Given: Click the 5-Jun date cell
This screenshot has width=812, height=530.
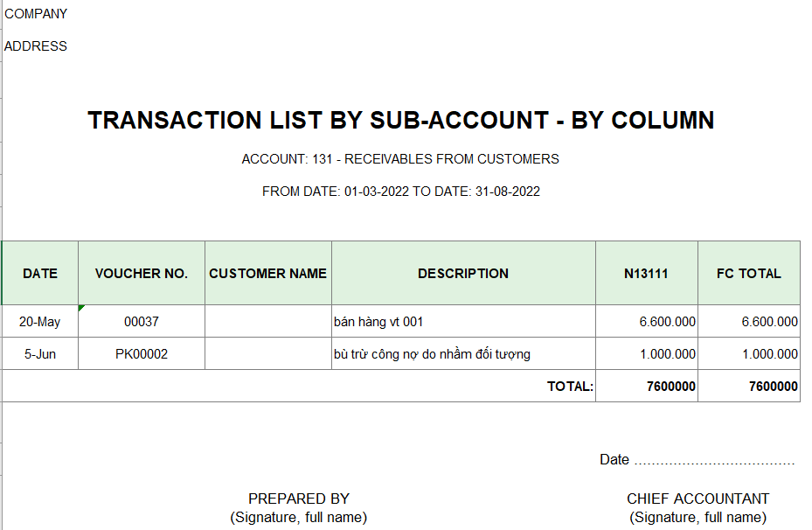Looking at the screenshot, I should (40, 354).
